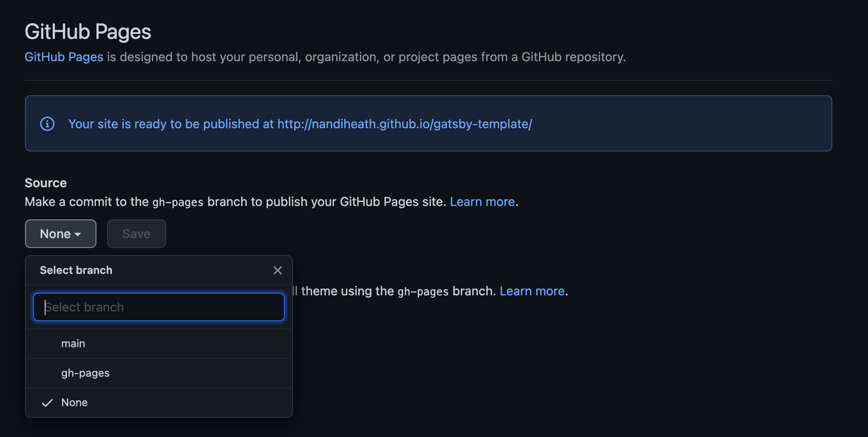Screen dimensions: 868x437
Task: Choose the gh-pages branch option
Action: click(x=85, y=373)
